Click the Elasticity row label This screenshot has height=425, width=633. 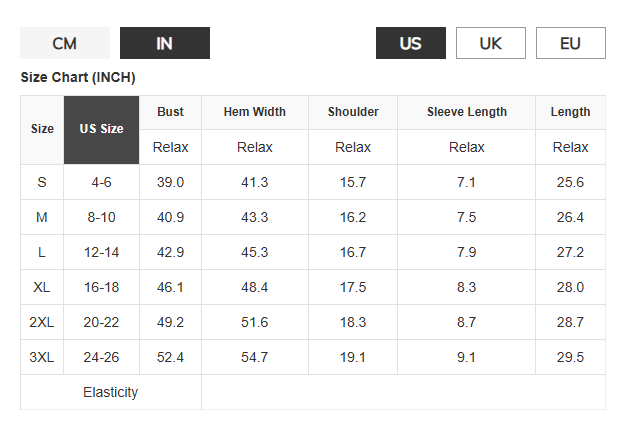tap(111, 392)
